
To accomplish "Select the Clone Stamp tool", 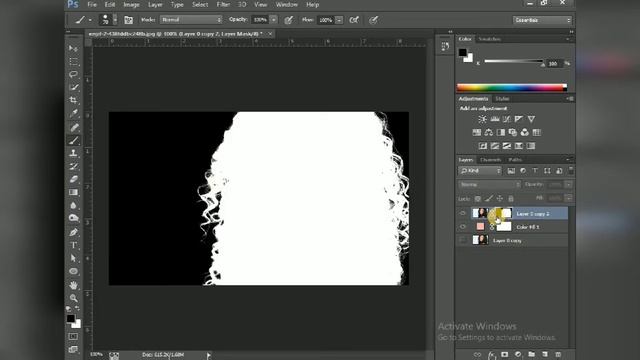I will (73, 153).
